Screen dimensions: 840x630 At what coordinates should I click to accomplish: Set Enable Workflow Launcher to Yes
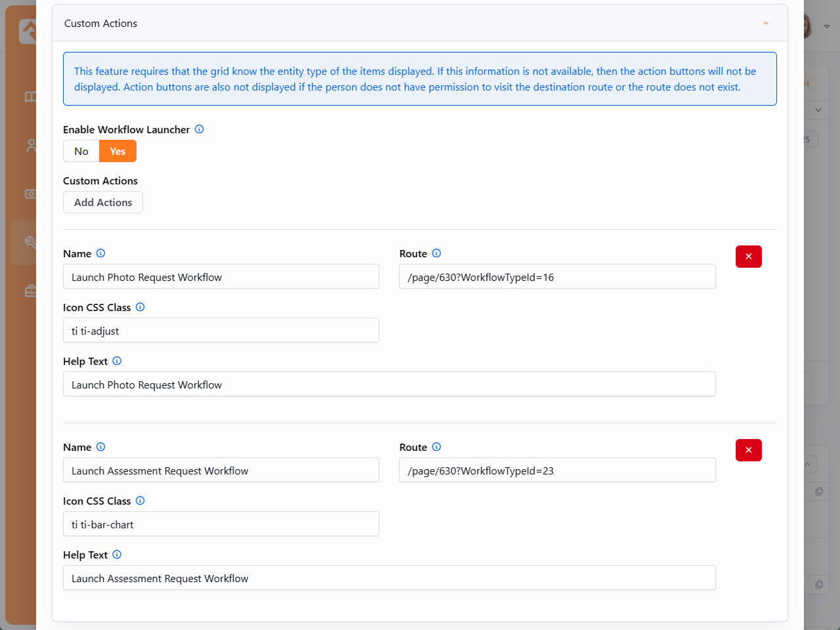coord(117,151)
